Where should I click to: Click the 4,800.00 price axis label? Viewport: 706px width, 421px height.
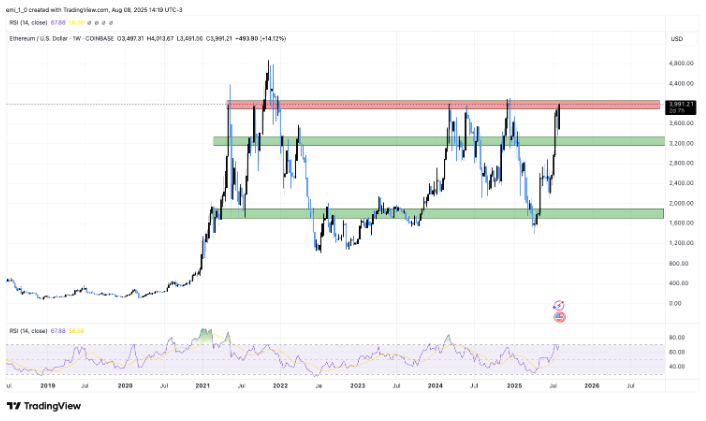(x=681, y=63)
